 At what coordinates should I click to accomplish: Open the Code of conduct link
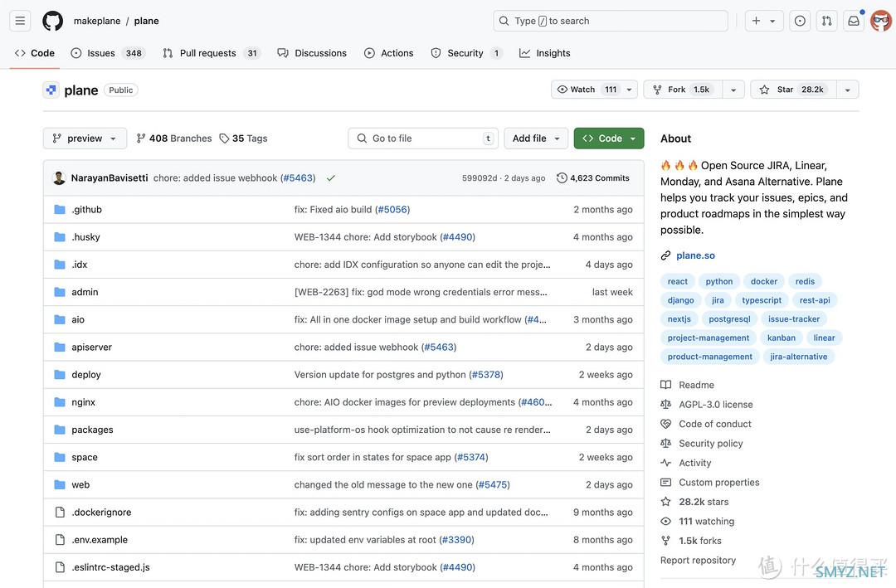(x=706, y=424)
